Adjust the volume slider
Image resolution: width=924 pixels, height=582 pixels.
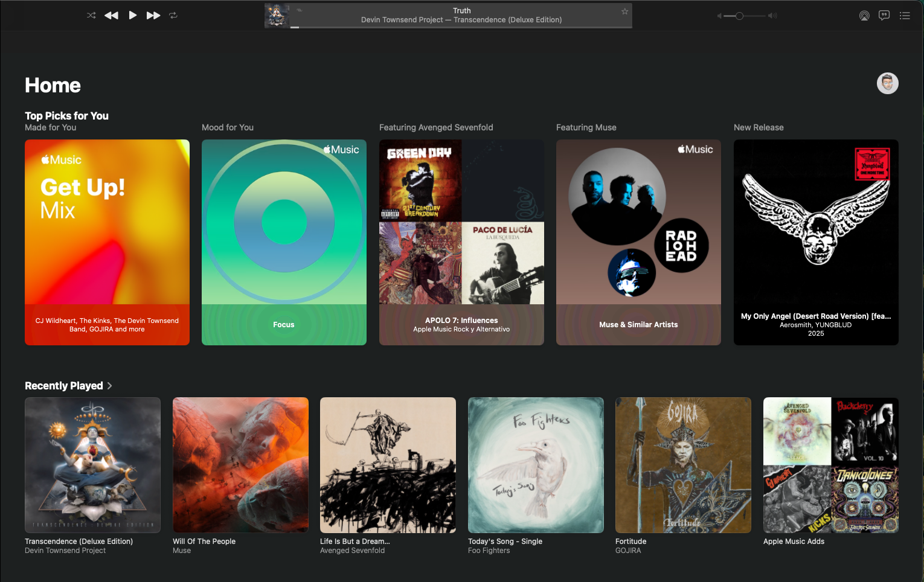click(x=745, y=16)
